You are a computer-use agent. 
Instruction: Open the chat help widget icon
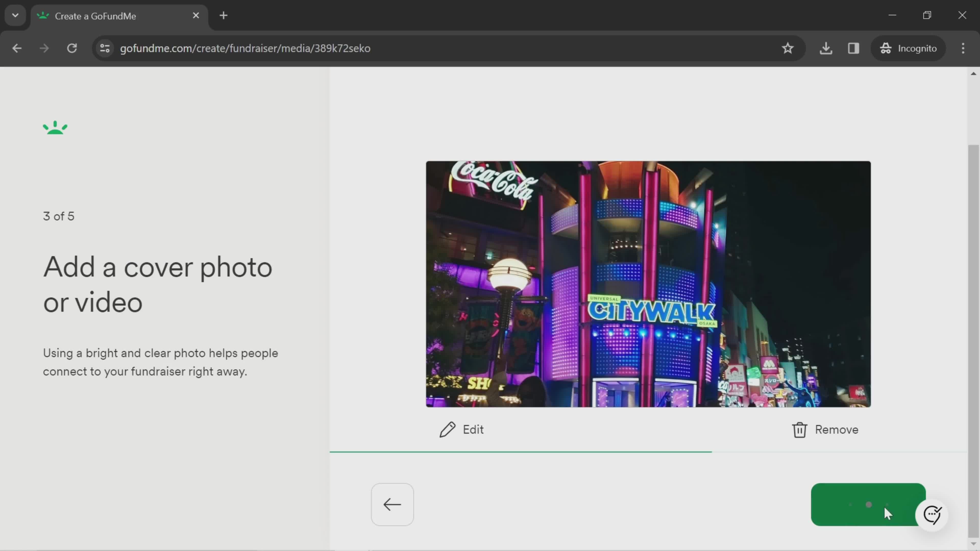pos(932,515)
